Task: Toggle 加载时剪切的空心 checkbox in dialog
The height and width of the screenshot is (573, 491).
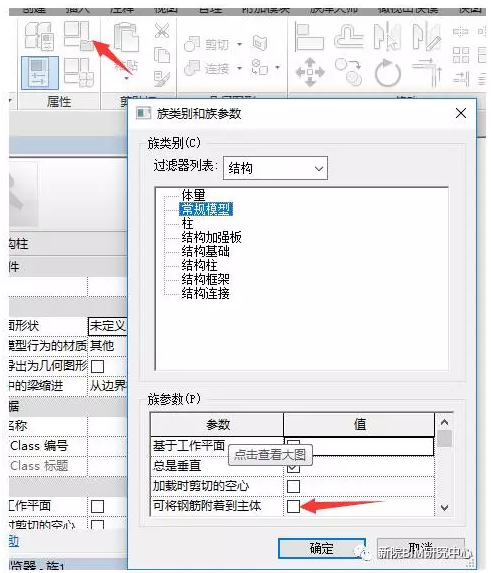Action: [293, 486]
